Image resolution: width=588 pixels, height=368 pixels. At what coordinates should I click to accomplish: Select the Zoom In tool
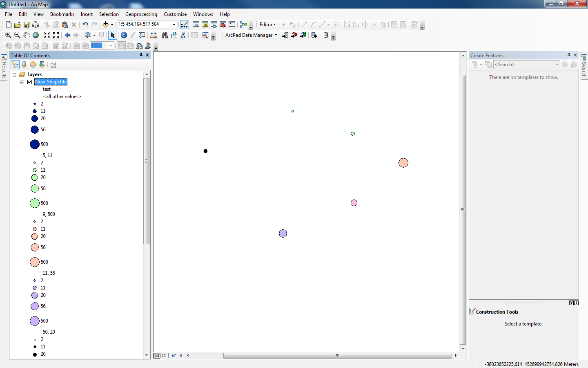pyautogui.click(x=8, y=35)
